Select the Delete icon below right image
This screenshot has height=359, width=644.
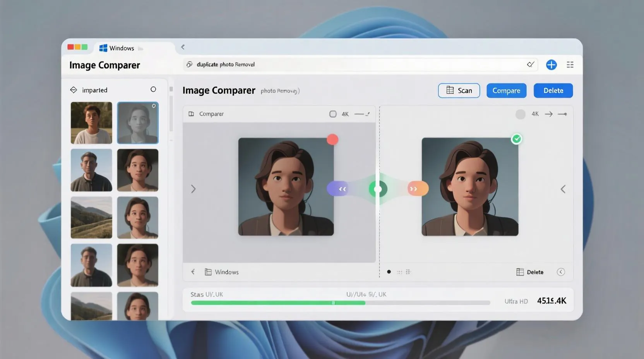[519, 272]
